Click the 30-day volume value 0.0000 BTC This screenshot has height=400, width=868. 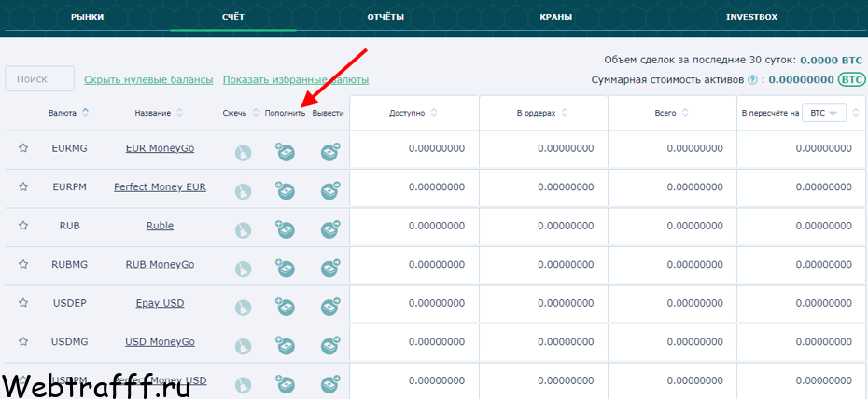[832, 60]
